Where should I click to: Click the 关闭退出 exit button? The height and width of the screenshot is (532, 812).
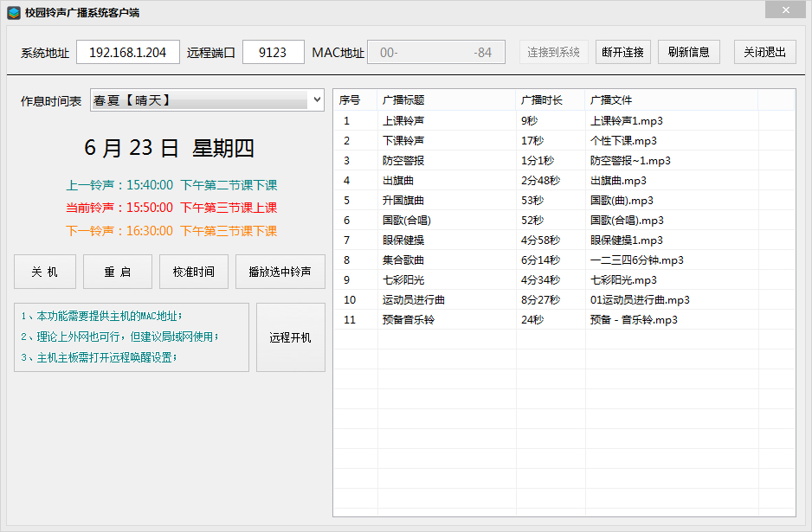764,52
